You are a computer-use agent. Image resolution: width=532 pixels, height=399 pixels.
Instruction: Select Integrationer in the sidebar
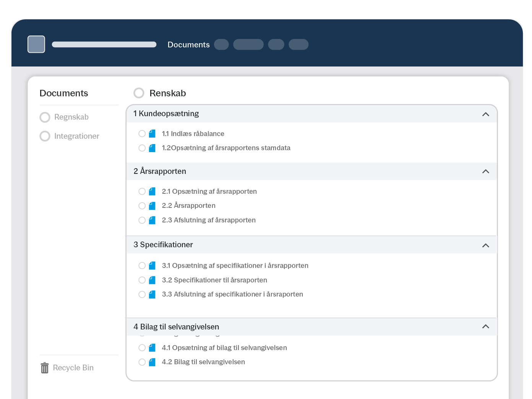tap(76, 136)
